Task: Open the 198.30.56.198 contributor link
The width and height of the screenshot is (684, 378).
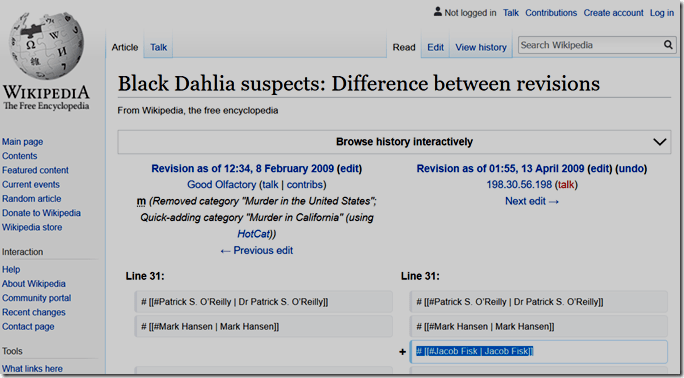Action: coord(519,185)
